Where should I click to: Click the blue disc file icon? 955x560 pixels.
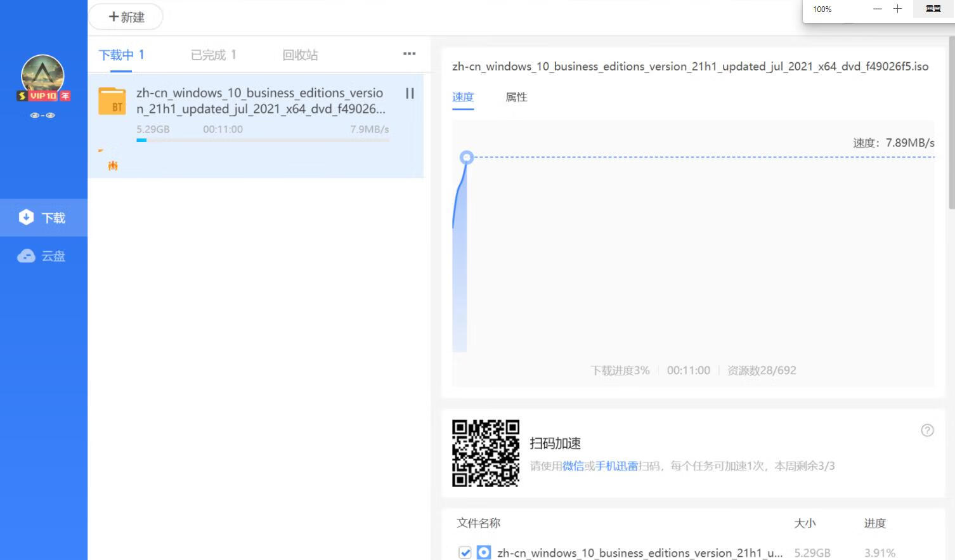click(484, 552)
